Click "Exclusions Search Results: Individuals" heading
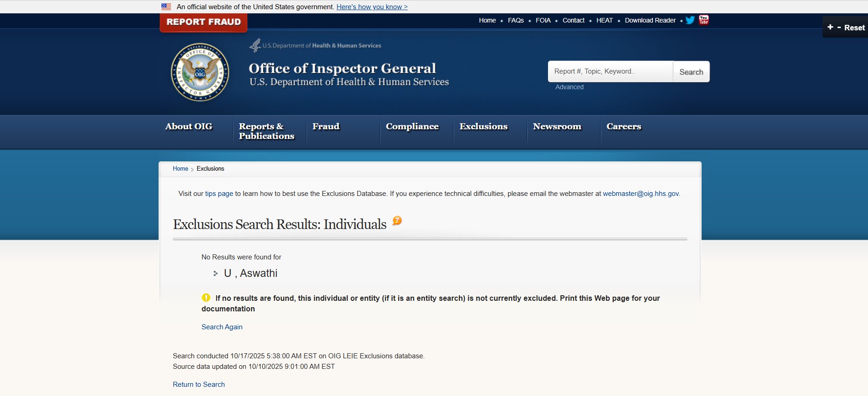The height and width of the screenshot is (396, 868). tap(280, 224)
